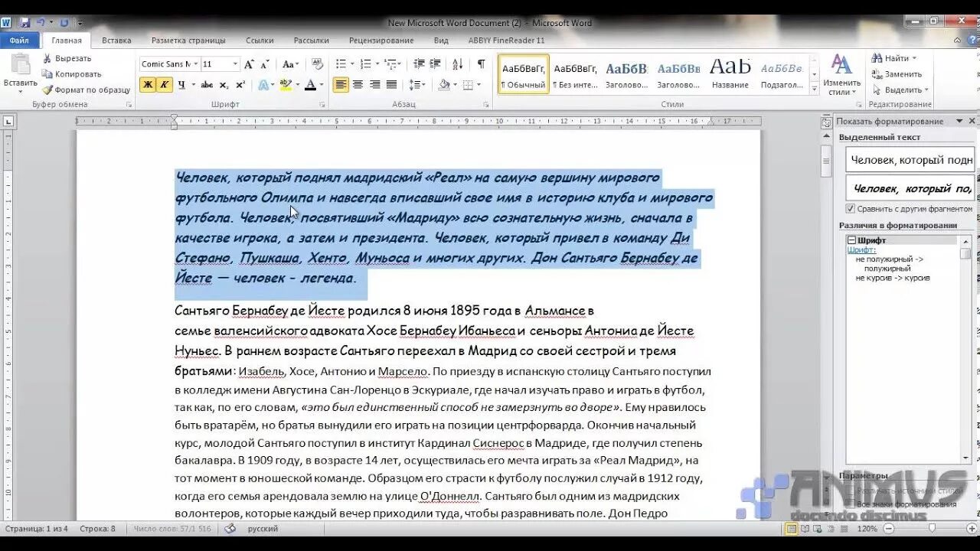This screenshot has height=551, width=980.
Task: Increase font size with large A icon
Action: click(x=250, y=64)
